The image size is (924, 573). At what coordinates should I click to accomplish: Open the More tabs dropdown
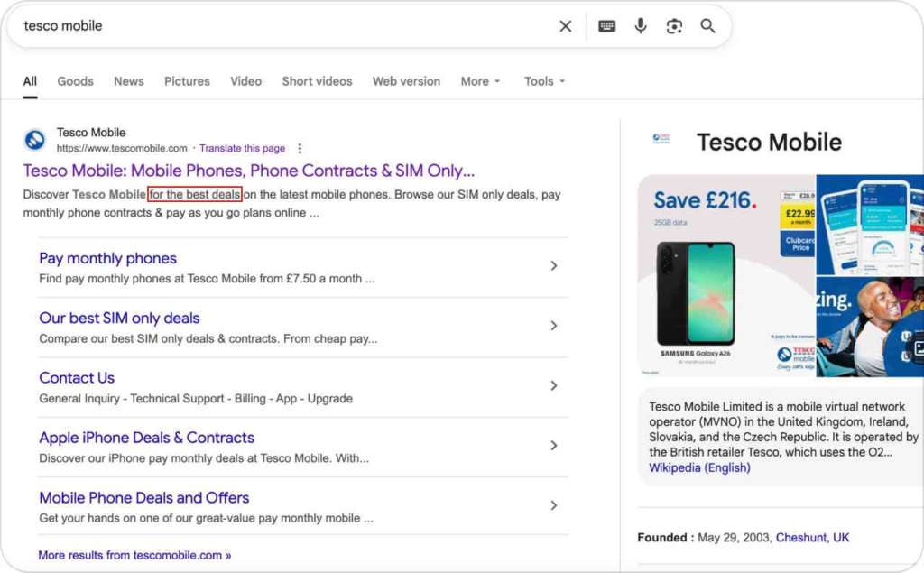tap(480, 81)
